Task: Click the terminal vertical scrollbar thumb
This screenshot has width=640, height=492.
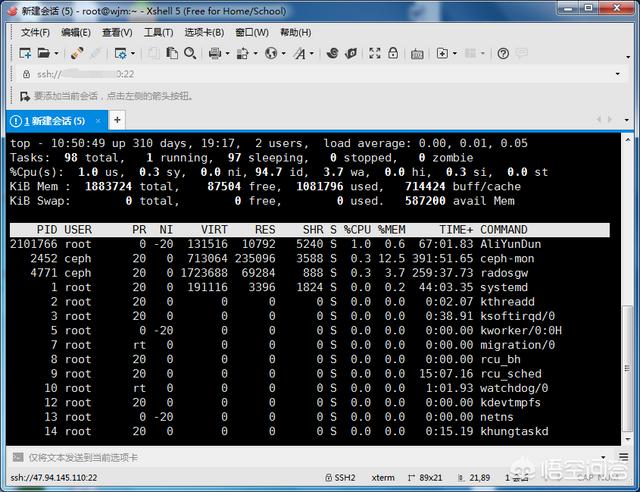Action: [628, 368]
